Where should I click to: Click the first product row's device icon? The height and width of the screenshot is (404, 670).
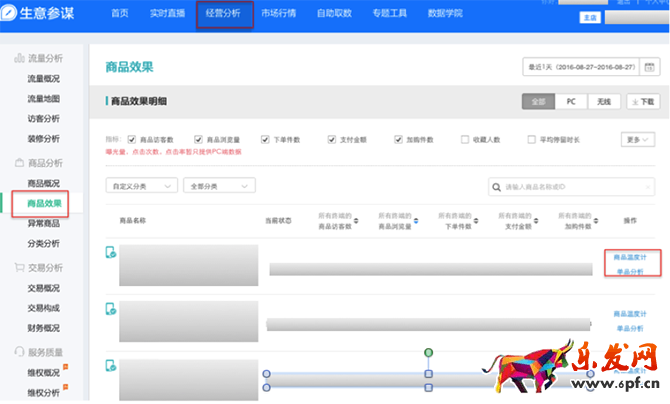pyautogui.click(x=110, y=253)
